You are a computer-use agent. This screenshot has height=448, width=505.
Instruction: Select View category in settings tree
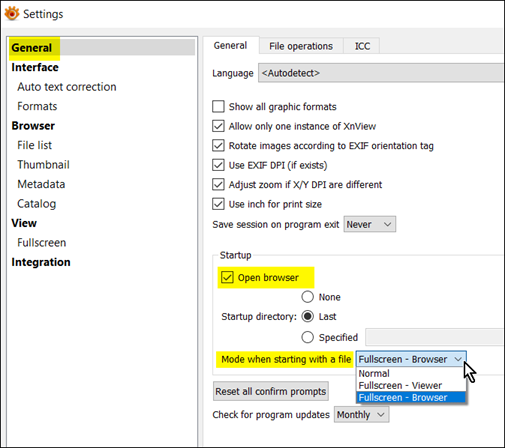point(24,223)
